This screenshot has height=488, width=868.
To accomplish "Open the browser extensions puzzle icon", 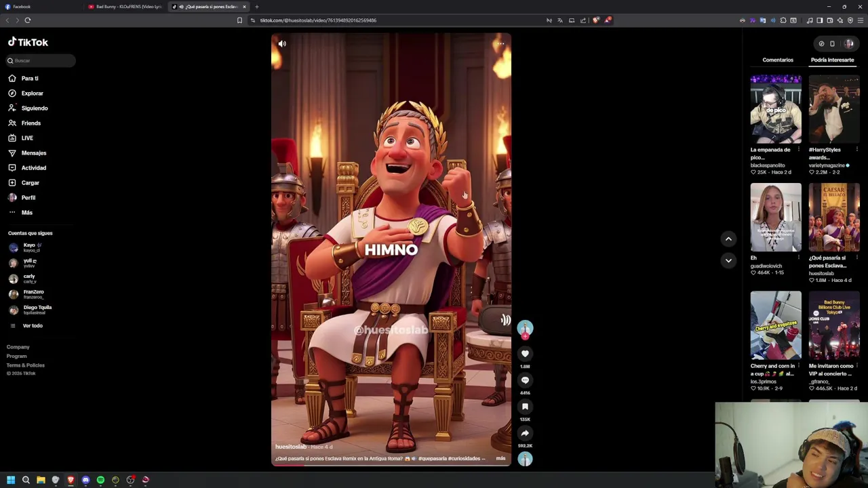I will coord(783,20).
